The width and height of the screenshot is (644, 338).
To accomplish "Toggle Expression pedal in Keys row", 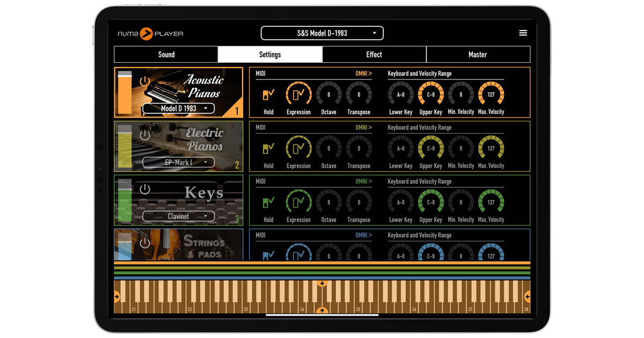I will [x=298, y=202].
